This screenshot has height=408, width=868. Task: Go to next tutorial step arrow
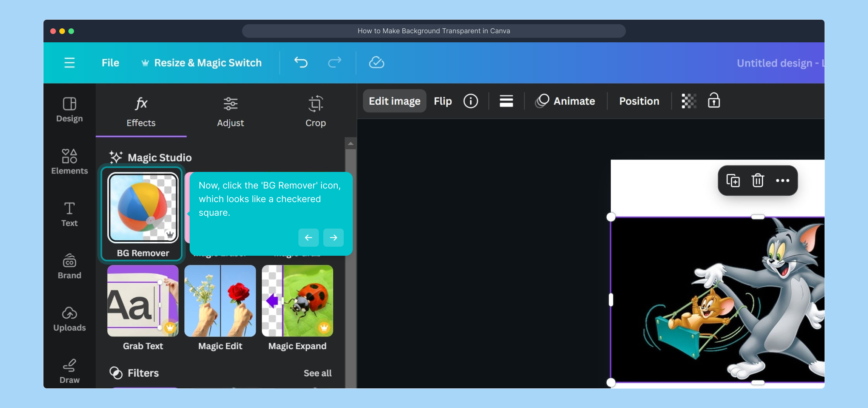click(333, 238)
